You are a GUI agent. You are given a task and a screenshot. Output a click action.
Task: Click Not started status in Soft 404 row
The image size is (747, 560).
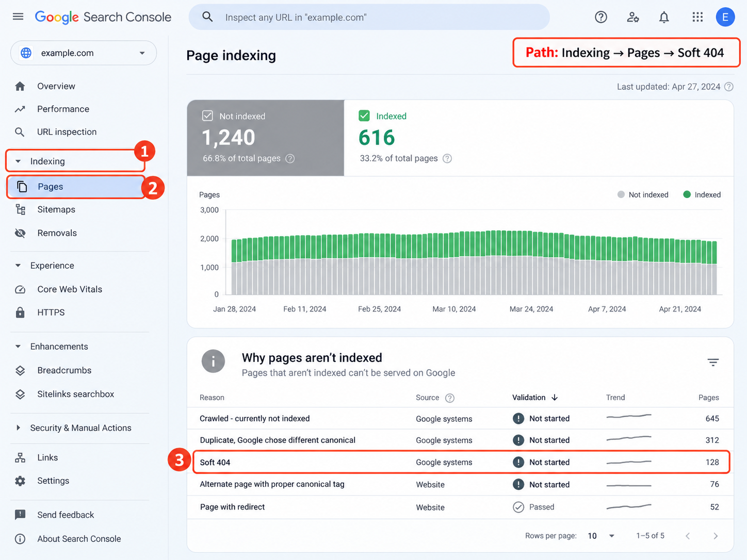coord(541,463)
